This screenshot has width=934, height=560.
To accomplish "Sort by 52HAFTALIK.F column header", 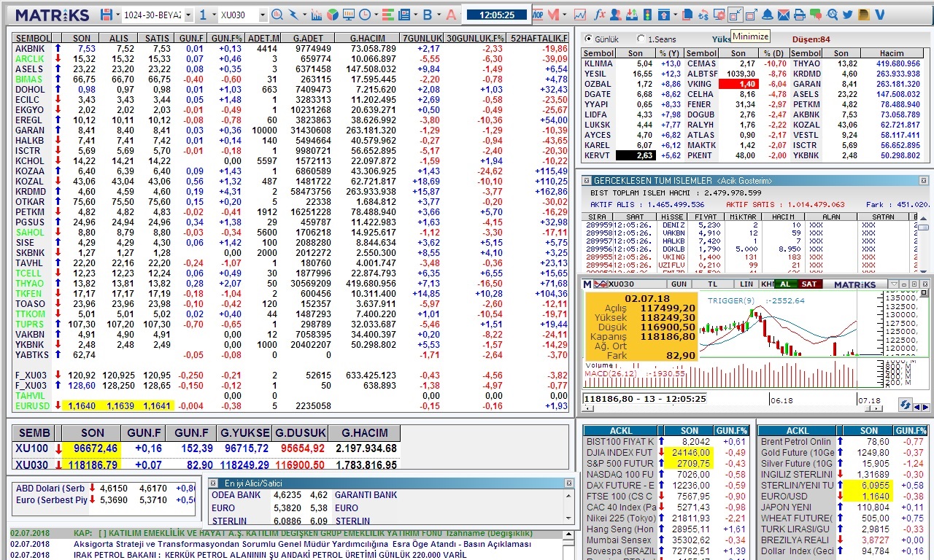I will [x=539, y=38].
